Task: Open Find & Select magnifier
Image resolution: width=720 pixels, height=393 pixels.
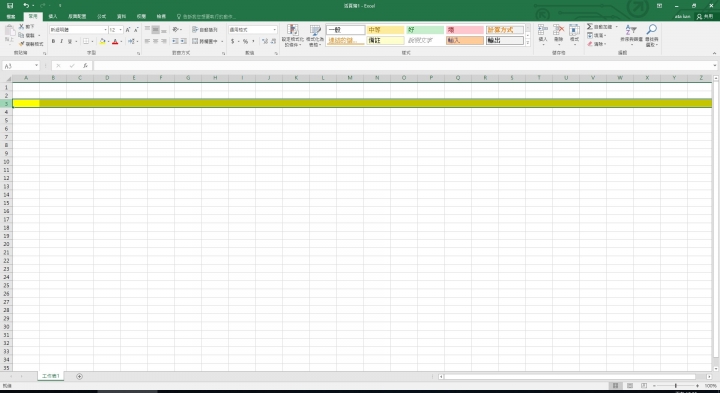Action: (652, 35)
